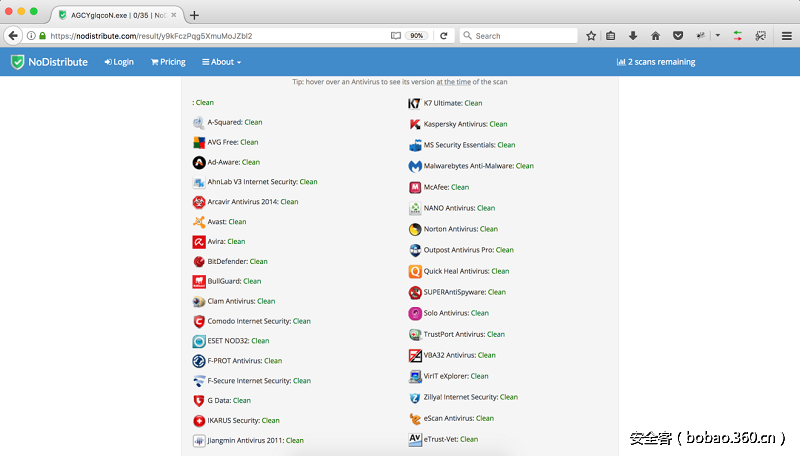This screenshot has width=800, height=456.
Task: Reload the page with the refresh icon
Action: [443, 35]
